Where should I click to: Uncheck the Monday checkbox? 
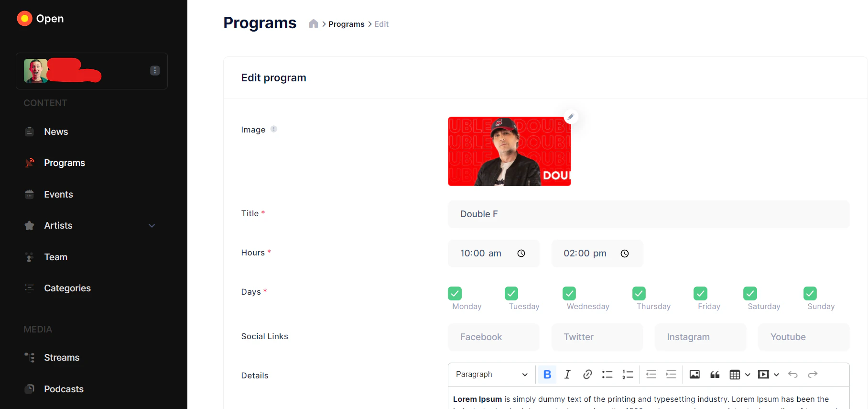[x=455, y=293]
